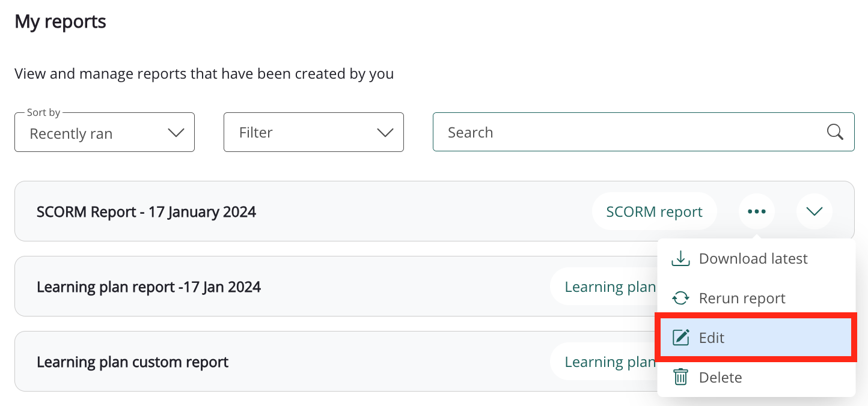This screenshot has width=868, height=406.
Task: Click the download arrow icon in the menu
Action: pyautogui.click(x=680, y=259)
